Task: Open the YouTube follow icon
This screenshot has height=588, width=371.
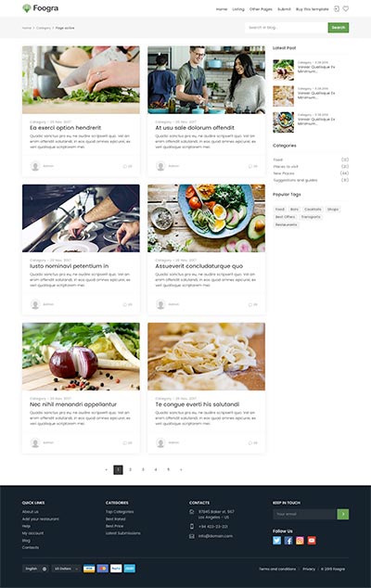Action: (312, 541)
